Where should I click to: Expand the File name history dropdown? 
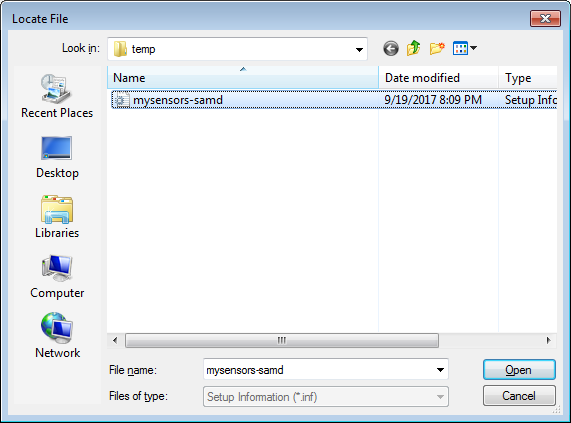(440, 370)
